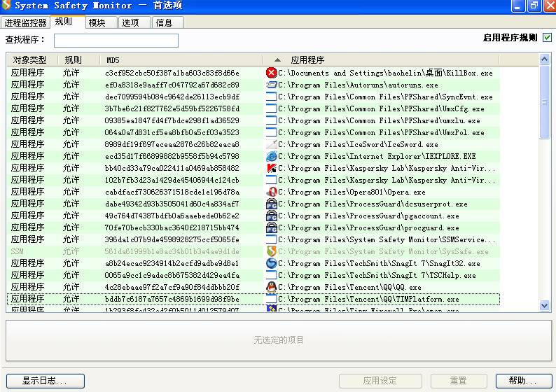Click the SnagIt32.exe blue swirl icon
Viewport: 556px width, 392px height.
[271, 263]
